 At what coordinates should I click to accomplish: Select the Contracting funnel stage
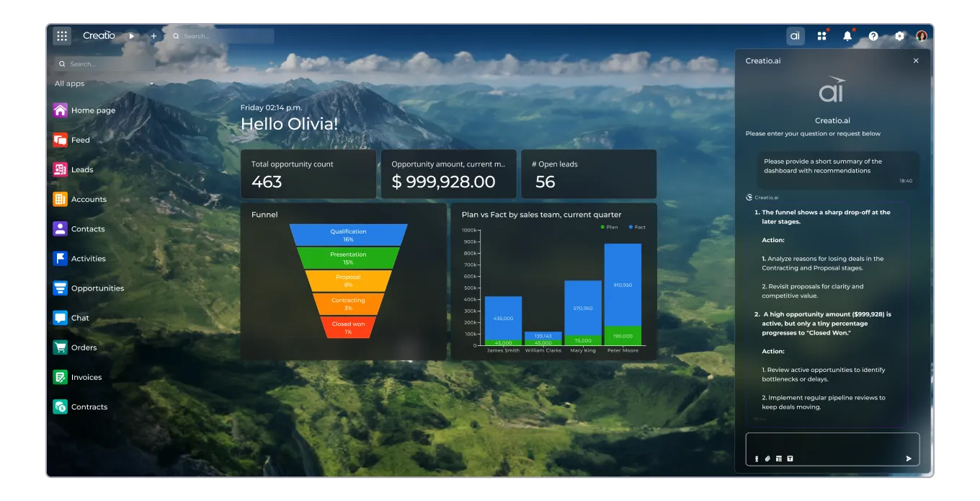point(348,304)
